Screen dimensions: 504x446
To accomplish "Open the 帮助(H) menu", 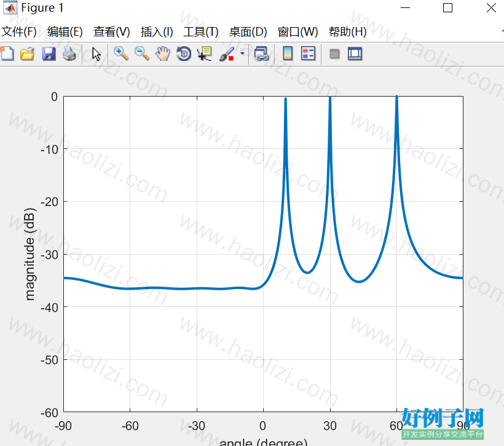I will click(x=347, y=32).
